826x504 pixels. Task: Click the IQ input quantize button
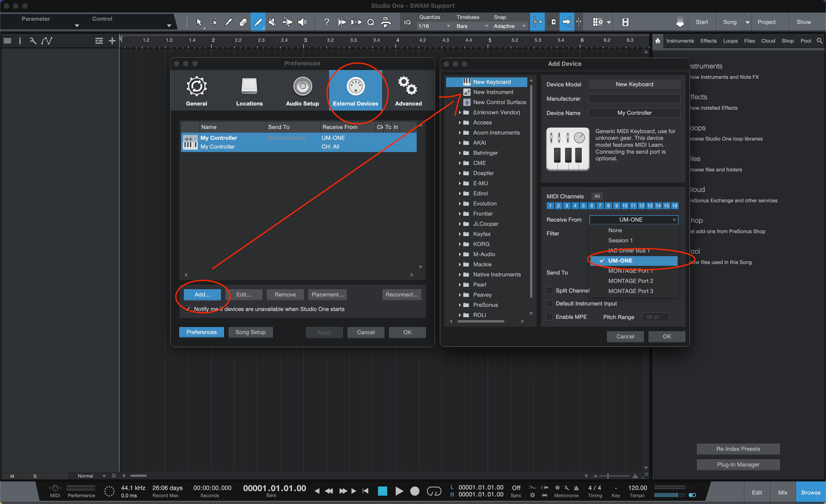[x=407, y=22]
